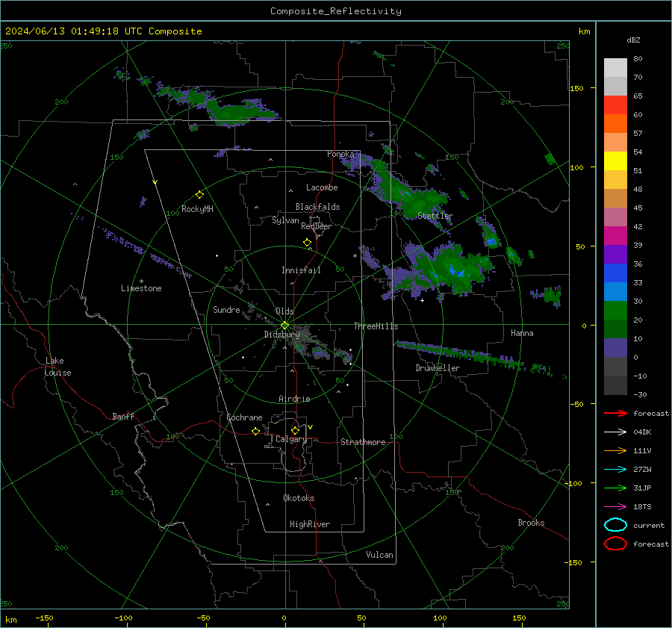Click the magenta 18TS arrow in legend
Screen dimensions: 672x628
pyautogui.click(x=615, y=507)
